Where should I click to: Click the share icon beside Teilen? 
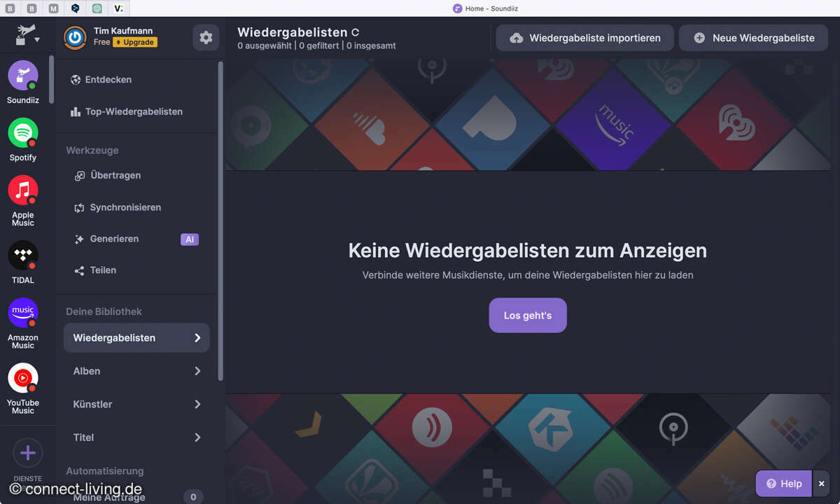tap(79, 271)
